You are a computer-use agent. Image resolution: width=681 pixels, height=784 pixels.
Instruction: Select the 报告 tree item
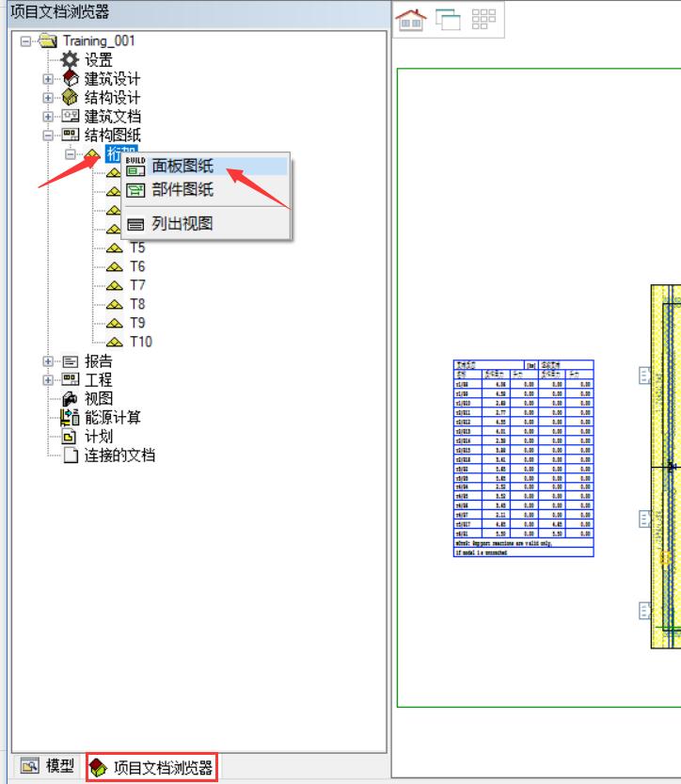pyautogui.click(x=99, y=361)
